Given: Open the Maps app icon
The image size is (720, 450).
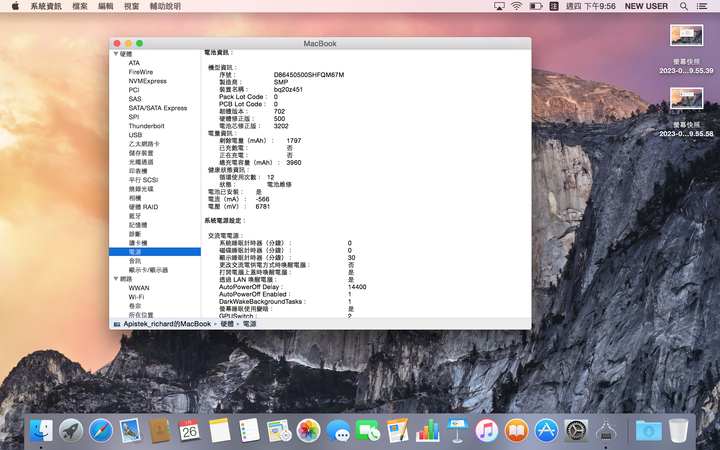Looking at the screenshot, I should (279, 431).
